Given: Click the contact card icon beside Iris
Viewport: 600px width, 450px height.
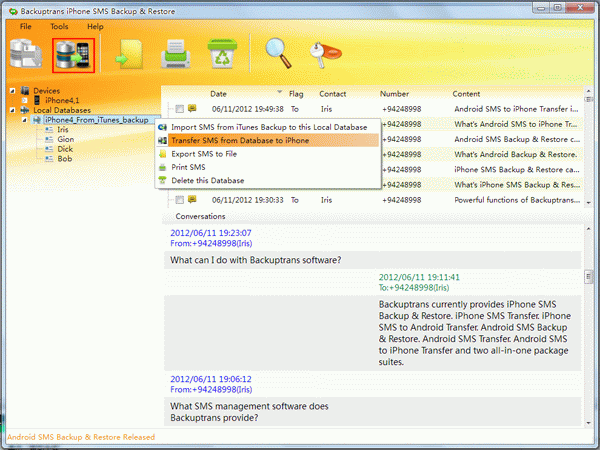Looking at the screenshot, I should (x=49, y=130).
